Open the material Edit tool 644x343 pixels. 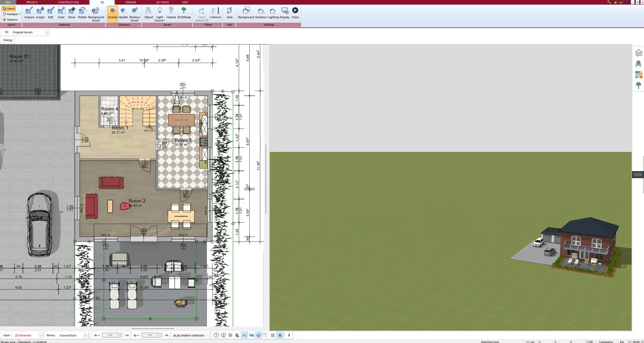coord(51,13)
